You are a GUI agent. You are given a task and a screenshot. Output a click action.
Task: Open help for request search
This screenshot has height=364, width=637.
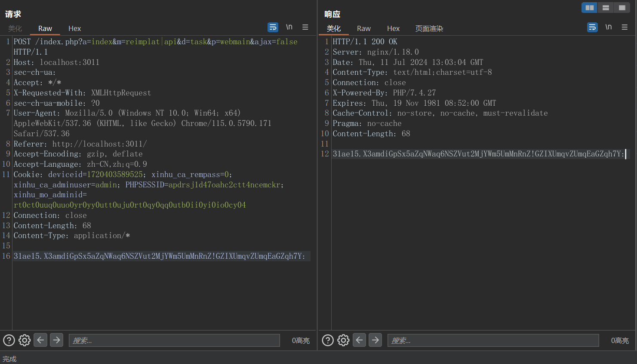click(9, 340)
